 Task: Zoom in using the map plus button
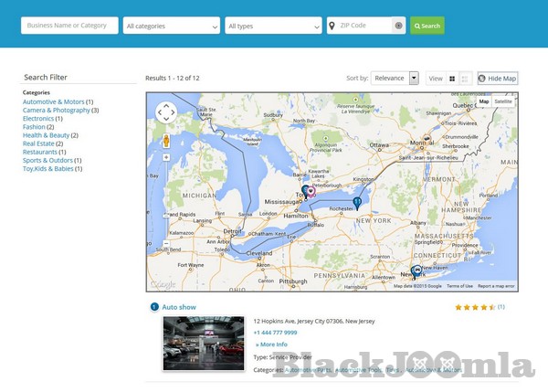tap(166, 157)
